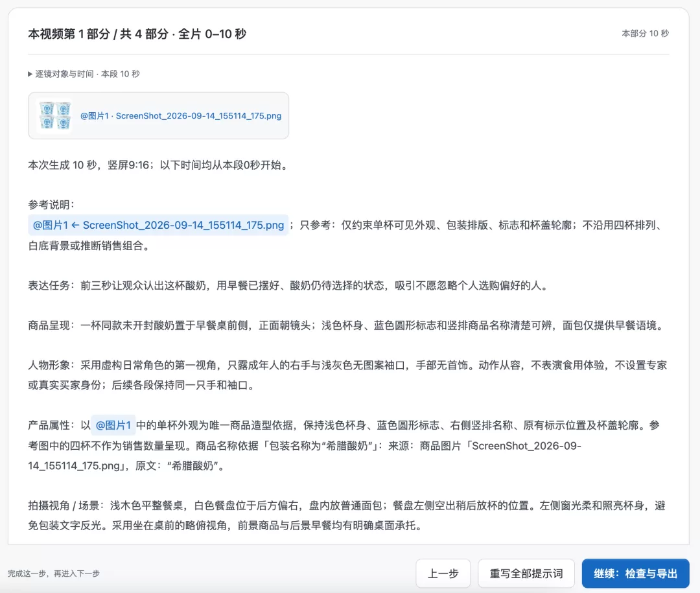
Task: Click the 表达任务 paragraph text
Action: click(x=288, y=285)
